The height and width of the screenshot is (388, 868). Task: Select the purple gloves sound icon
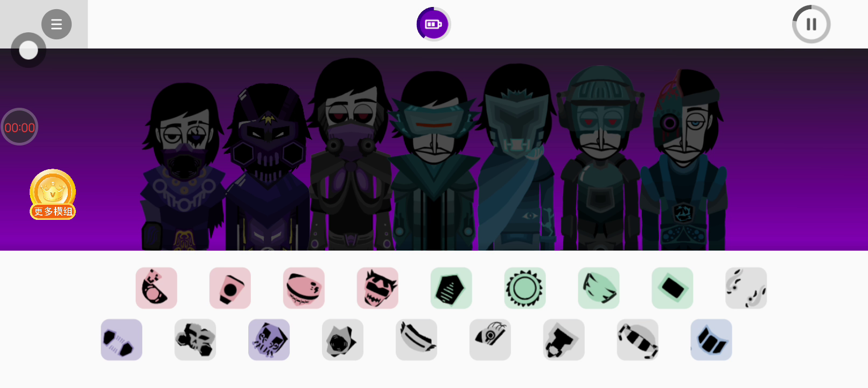tap(121, 339)
